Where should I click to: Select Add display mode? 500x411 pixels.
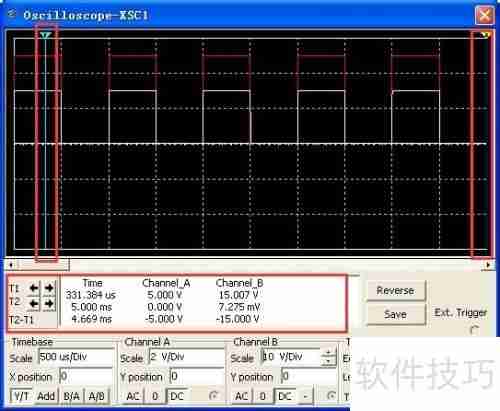(46, 396)
